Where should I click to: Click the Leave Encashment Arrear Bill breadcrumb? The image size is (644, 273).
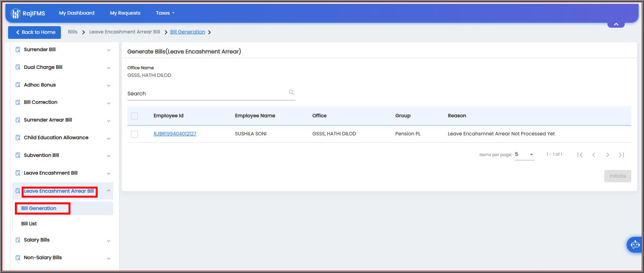coord(125,32)
